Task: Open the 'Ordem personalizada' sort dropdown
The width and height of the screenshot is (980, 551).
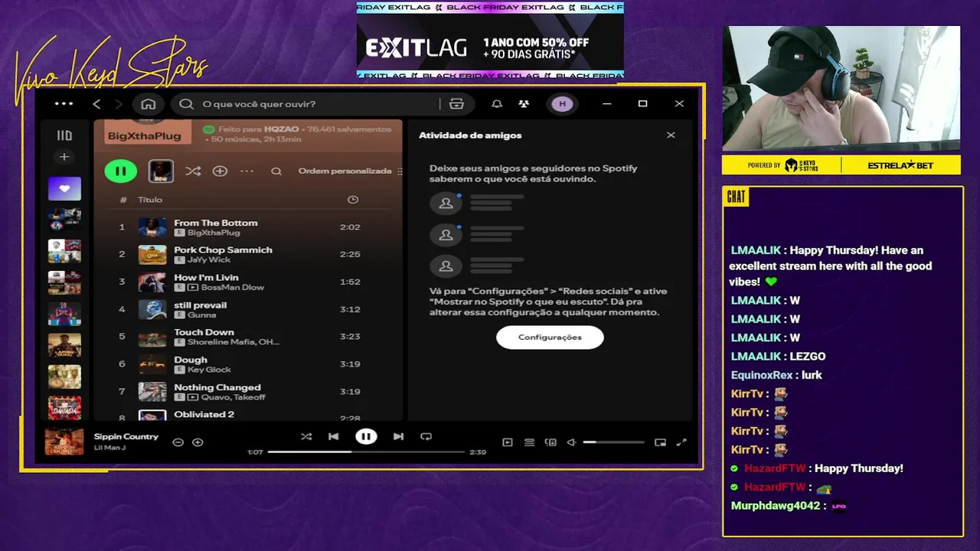Action: pos(350,171)
